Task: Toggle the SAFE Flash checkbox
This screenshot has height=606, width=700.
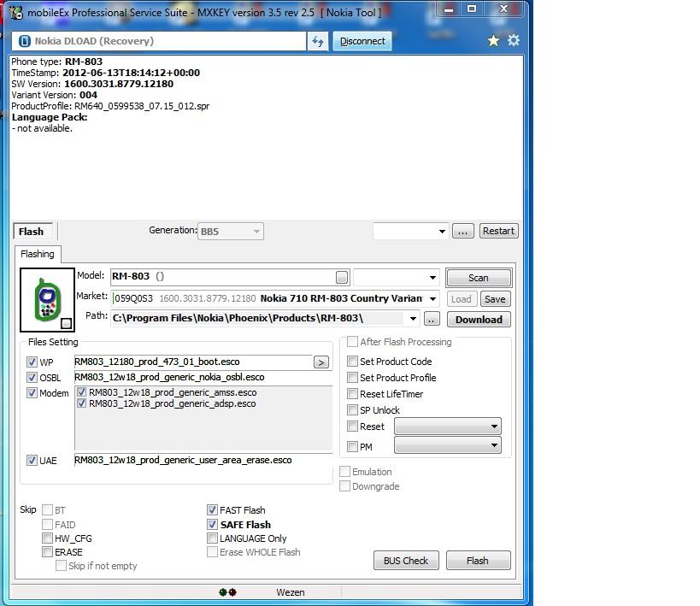Action: click(212, 524)
